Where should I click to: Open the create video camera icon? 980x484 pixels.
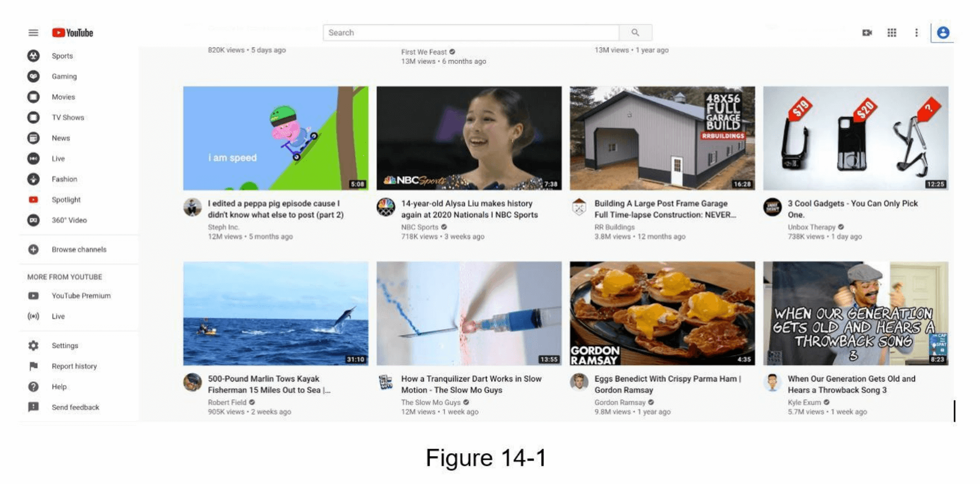tap(867, 33)
